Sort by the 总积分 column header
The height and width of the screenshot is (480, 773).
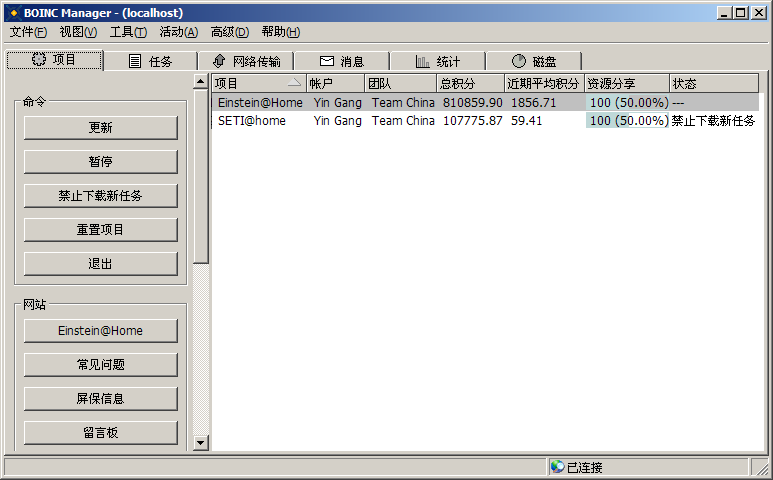[471, 83]
